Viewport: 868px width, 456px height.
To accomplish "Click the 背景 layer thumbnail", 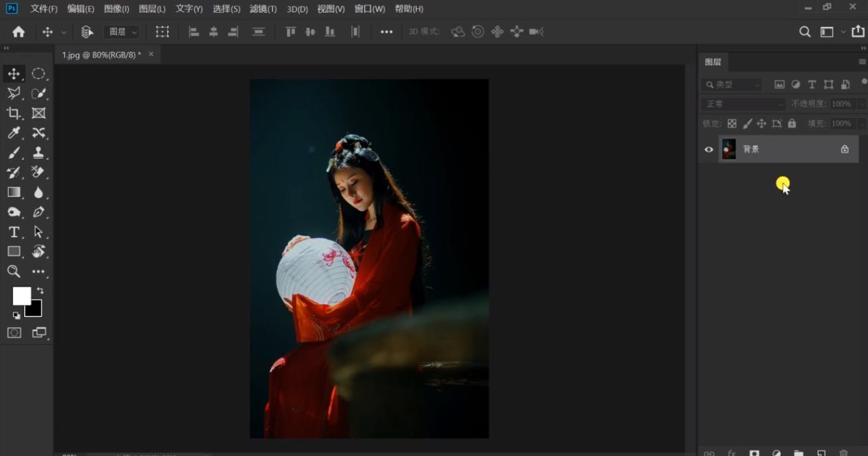I will (728, 149).
